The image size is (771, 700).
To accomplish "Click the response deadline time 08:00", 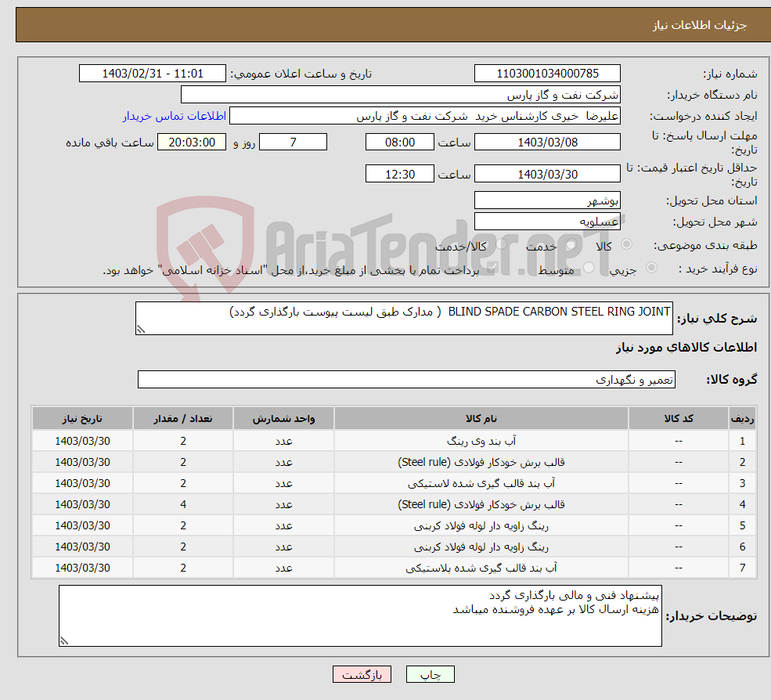I will pos(400,143).
